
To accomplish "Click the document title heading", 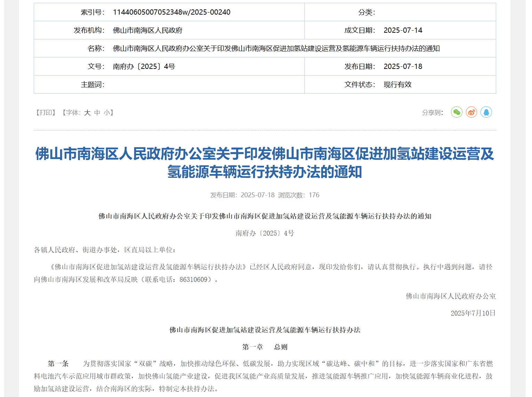I will click(265, 162).
